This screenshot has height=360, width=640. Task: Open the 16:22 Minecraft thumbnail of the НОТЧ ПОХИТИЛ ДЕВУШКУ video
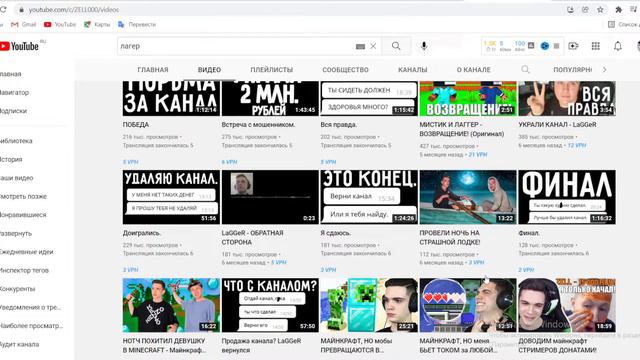point(171,305)
